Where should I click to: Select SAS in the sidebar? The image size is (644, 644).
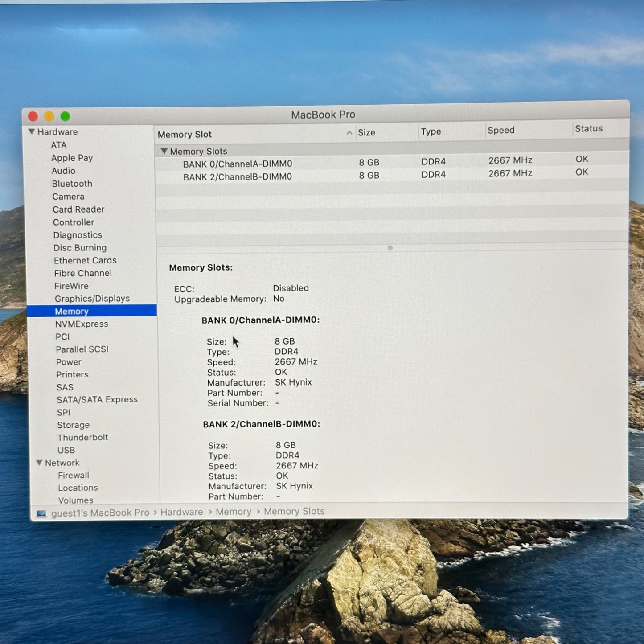point(65,387)
